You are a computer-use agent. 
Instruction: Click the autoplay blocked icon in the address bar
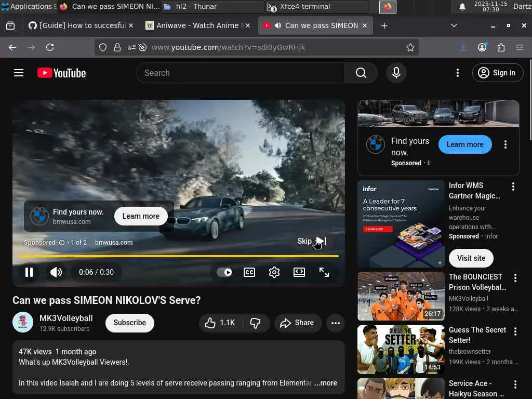(142, 47)
